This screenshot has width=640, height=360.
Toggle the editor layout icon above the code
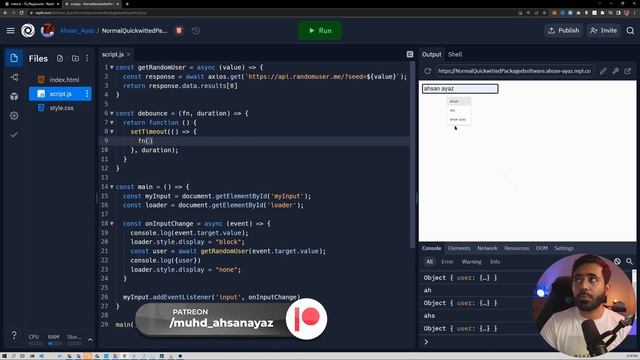click(410, 54)
